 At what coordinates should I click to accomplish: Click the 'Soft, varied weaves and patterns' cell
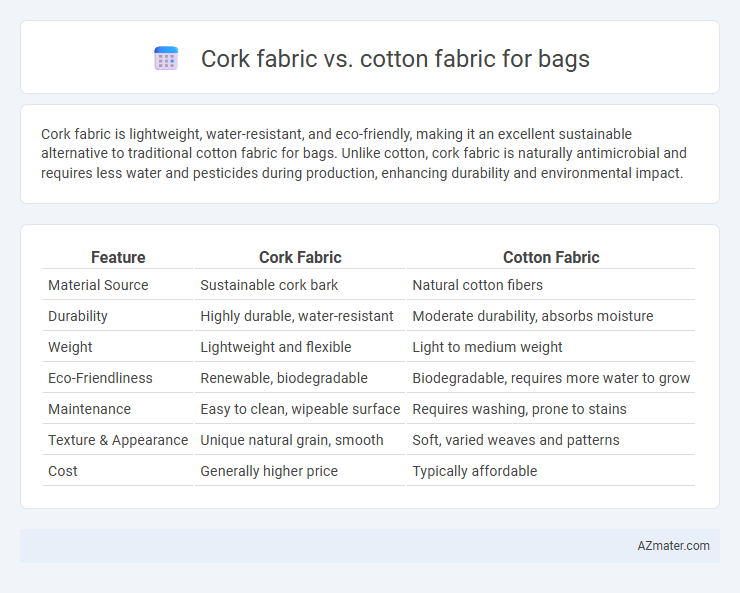pyautogui.click(x=516, y=440)
